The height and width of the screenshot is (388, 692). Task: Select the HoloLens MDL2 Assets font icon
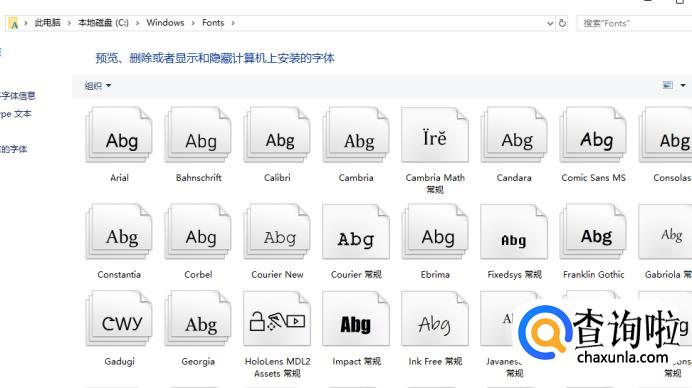277,319
